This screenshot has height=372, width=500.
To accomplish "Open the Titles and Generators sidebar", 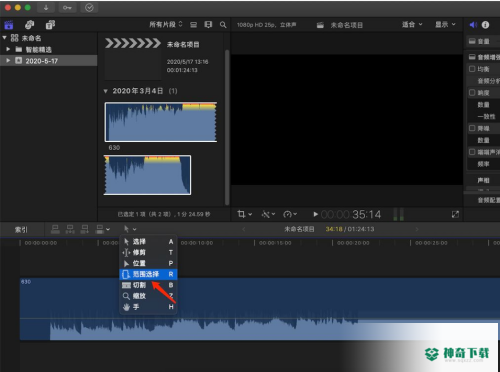I will click(50, 25).
